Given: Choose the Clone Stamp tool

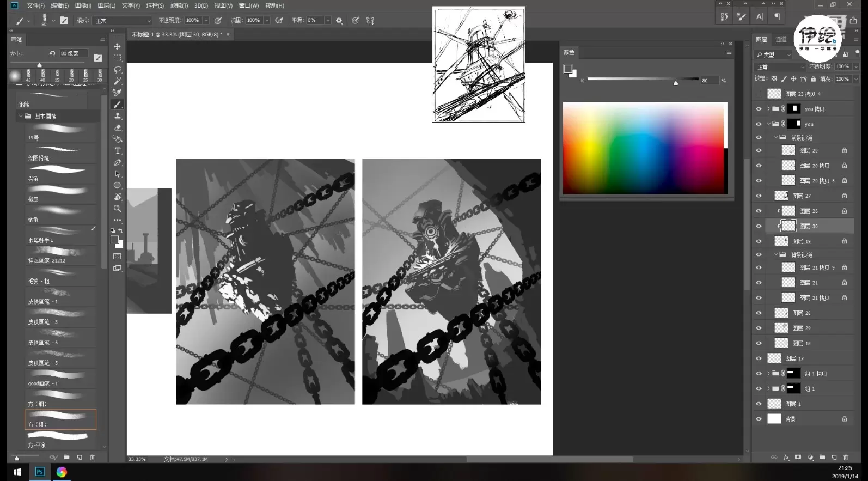Looking at the screenshot, I should [x=117, y=116].
